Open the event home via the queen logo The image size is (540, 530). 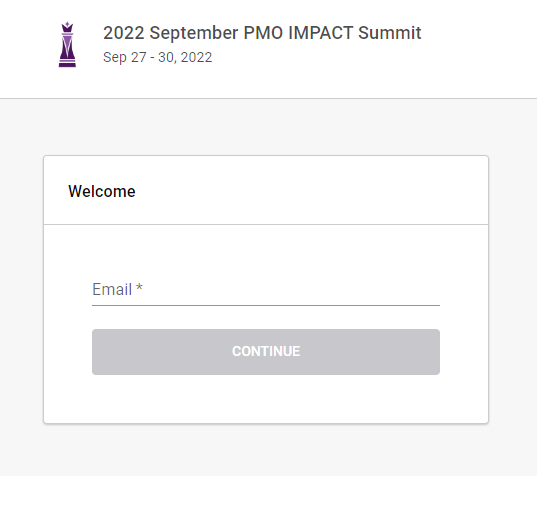68,44
